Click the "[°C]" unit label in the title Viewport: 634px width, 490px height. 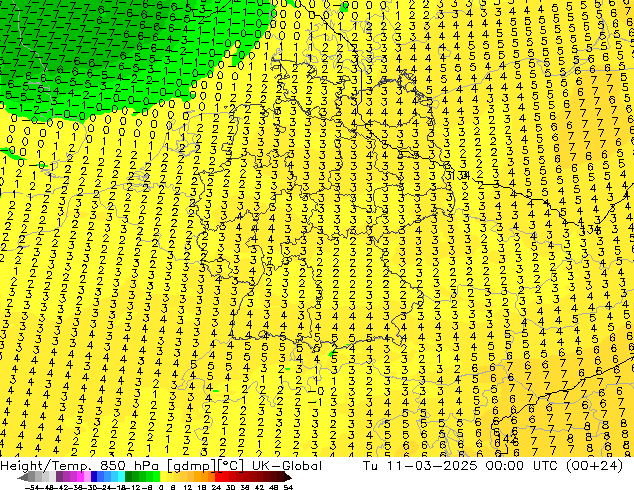(231, 466)
